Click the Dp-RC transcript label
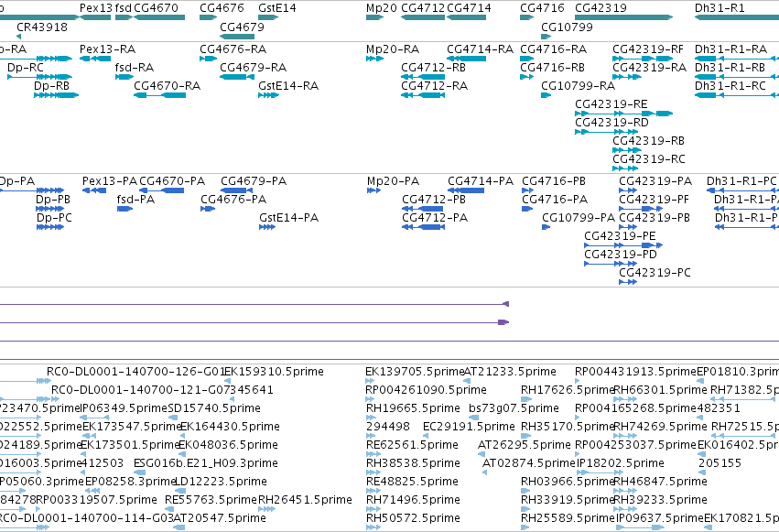The width and height of the screenshot is (779, 532). [x=26, y=68]
